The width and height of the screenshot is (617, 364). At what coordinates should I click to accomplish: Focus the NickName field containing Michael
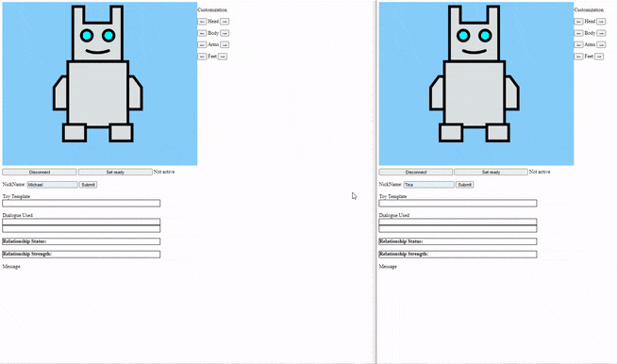pyautogui.click(x=52, y=185)
